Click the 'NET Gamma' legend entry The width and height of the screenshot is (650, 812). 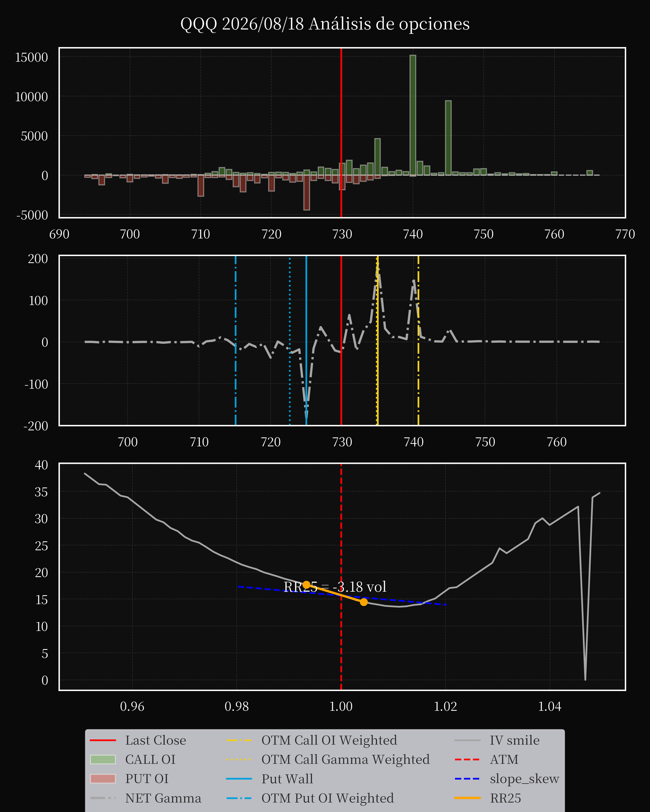coord(146,798)
